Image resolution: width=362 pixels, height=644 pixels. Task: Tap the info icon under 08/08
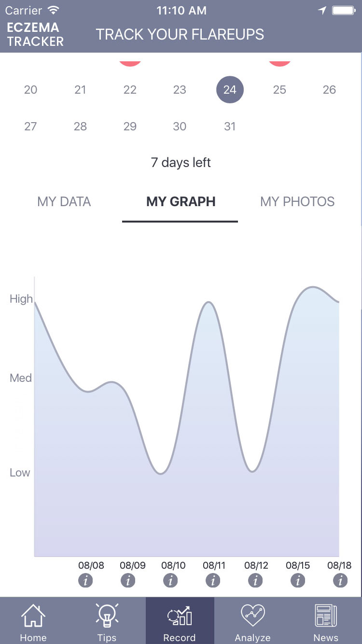tap(85, 581)
